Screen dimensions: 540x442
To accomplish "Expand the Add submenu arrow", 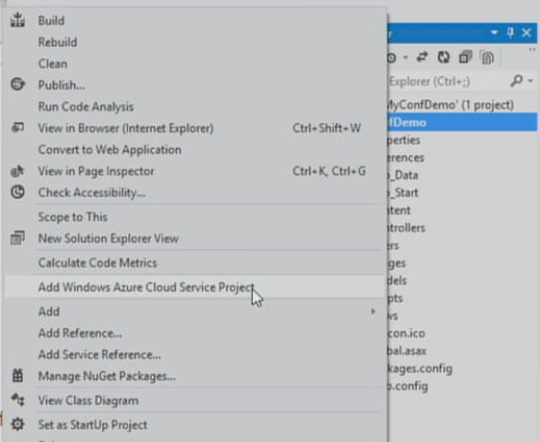I will coord(373,311).
